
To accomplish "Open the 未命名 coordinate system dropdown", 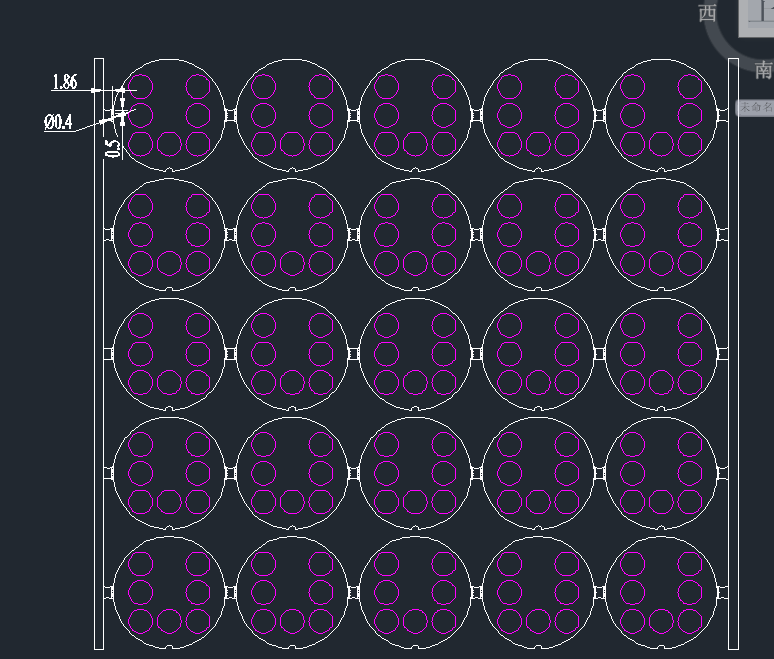I will click(x=754, y=107).
